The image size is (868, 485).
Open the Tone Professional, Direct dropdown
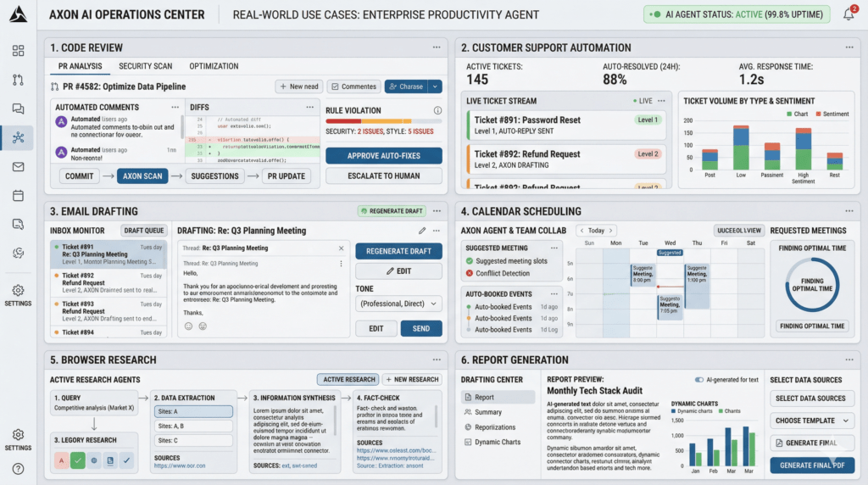point(398,304)
